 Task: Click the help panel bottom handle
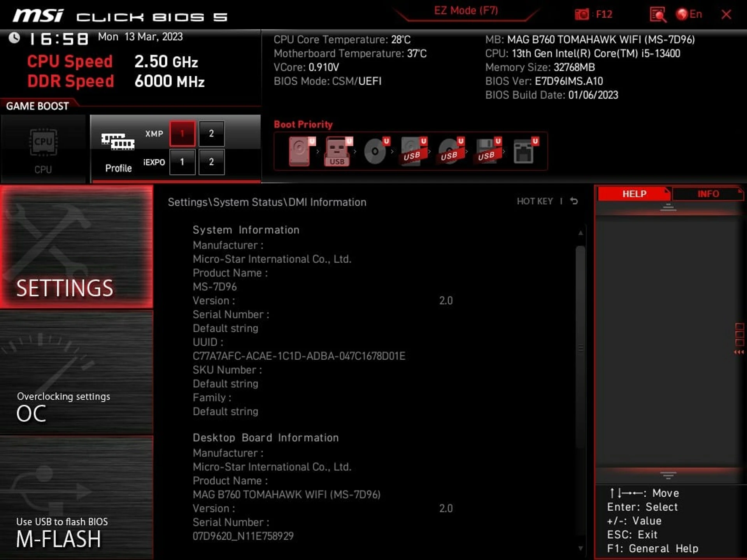point(668,475)
